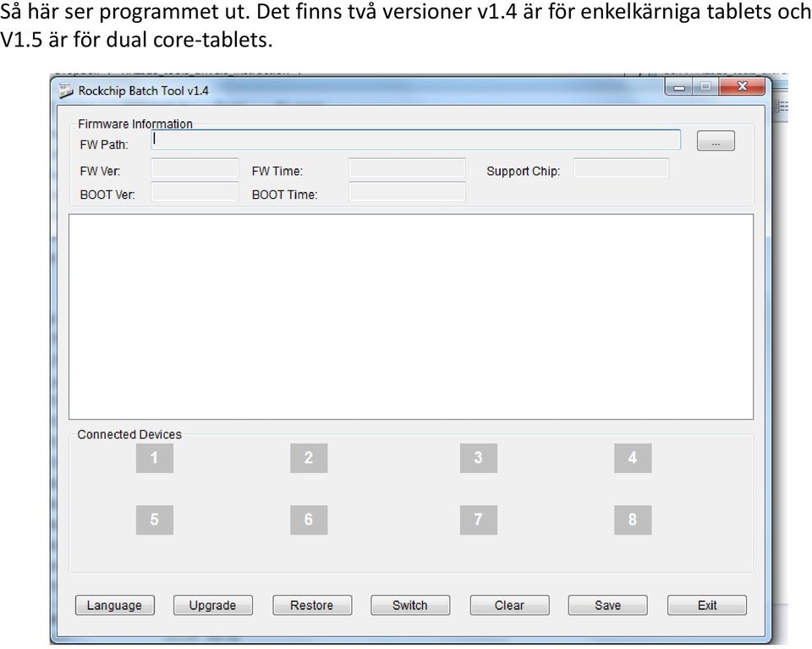Click the Rockchip Batch Tool v1.4 title text
This screenshot has width=812, height=649.
click(144, 91)
